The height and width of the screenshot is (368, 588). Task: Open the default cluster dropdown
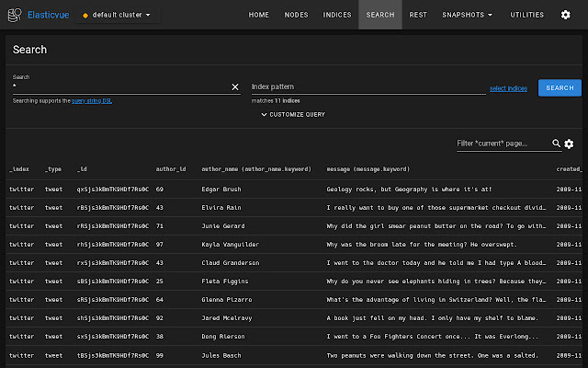(119, 16)
